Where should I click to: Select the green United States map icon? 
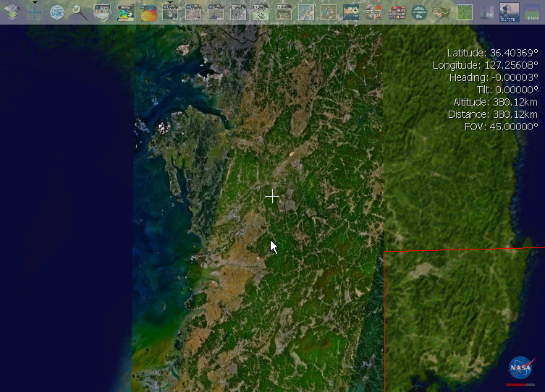(442, 12)
